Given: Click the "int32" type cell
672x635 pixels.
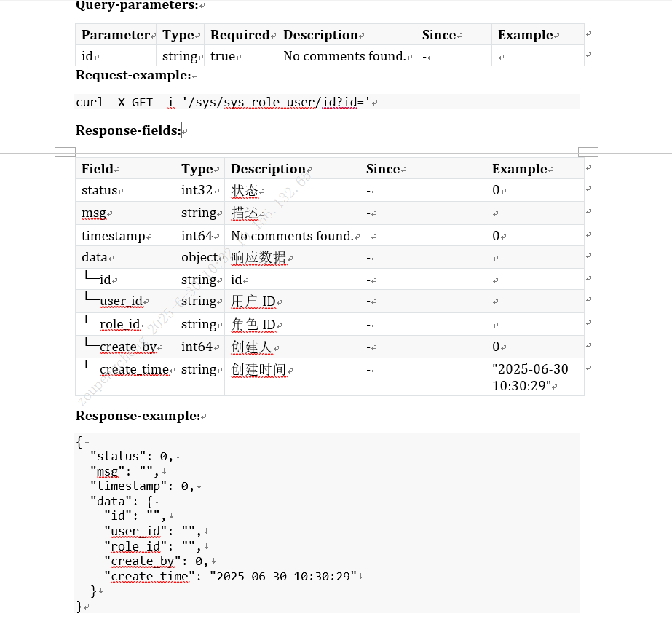Looking at the screenshot, I should coord(197,190).
